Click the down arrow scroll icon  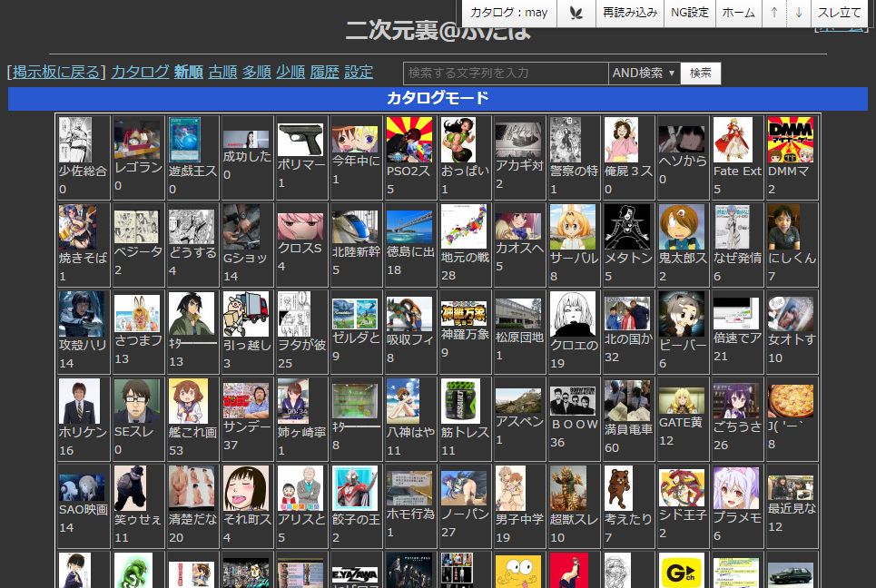click(x=798, y=13)
